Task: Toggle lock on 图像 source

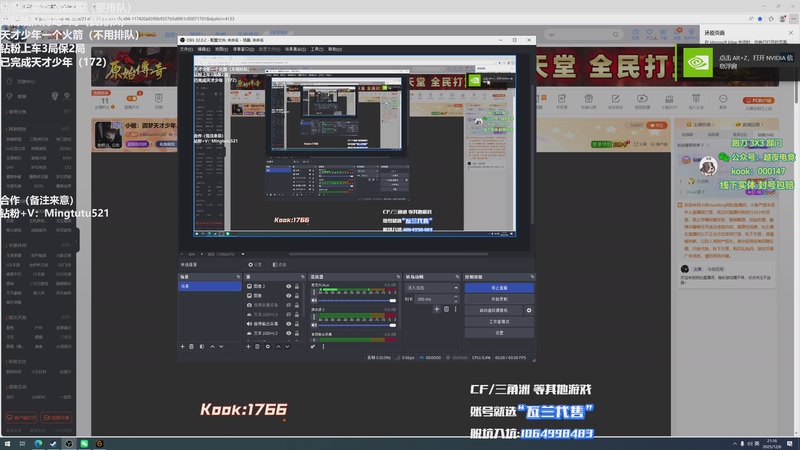Action: (x=297, y=296)
